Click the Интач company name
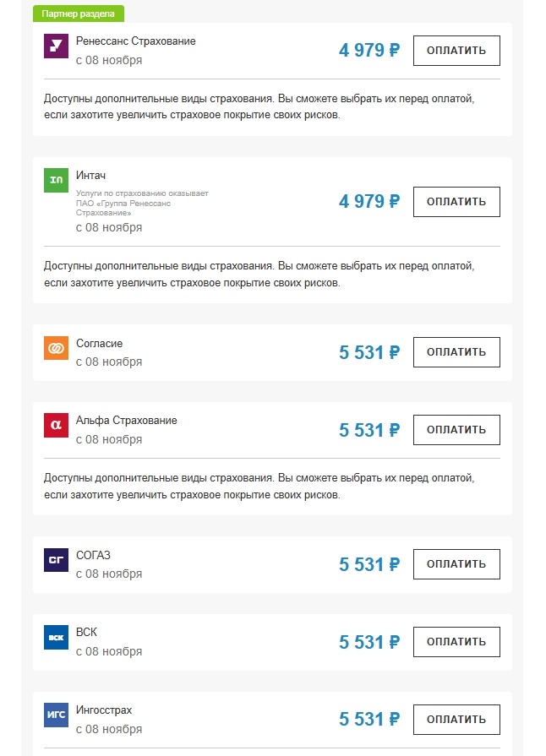Image resolution: width=546 pixels, height=756 pixels. [90, 175]
